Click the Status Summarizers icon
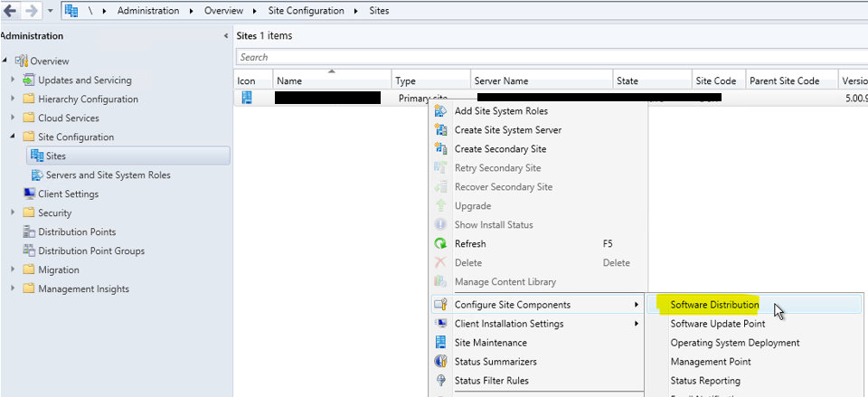 (441, 362)
